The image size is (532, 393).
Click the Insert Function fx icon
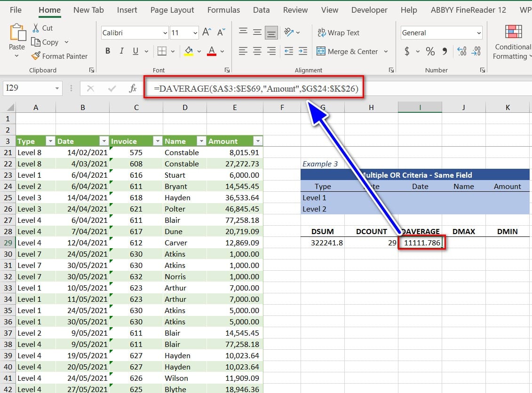[x=133, y=88]
